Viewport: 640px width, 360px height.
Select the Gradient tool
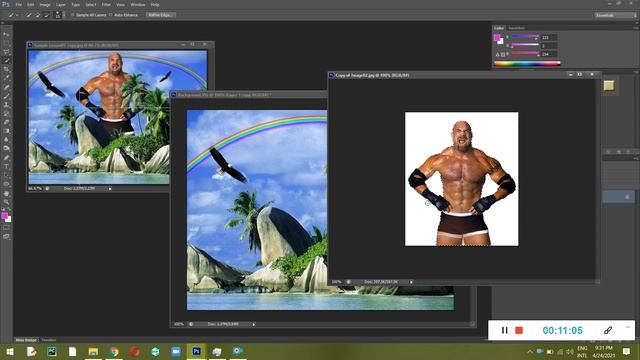tap(6, 131)
